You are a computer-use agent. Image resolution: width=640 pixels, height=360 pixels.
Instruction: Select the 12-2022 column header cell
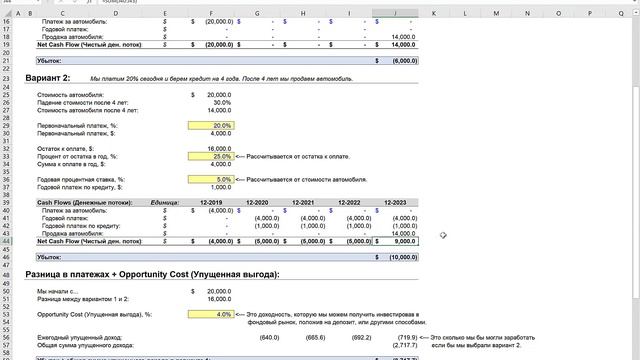click(x=349, y=202)
